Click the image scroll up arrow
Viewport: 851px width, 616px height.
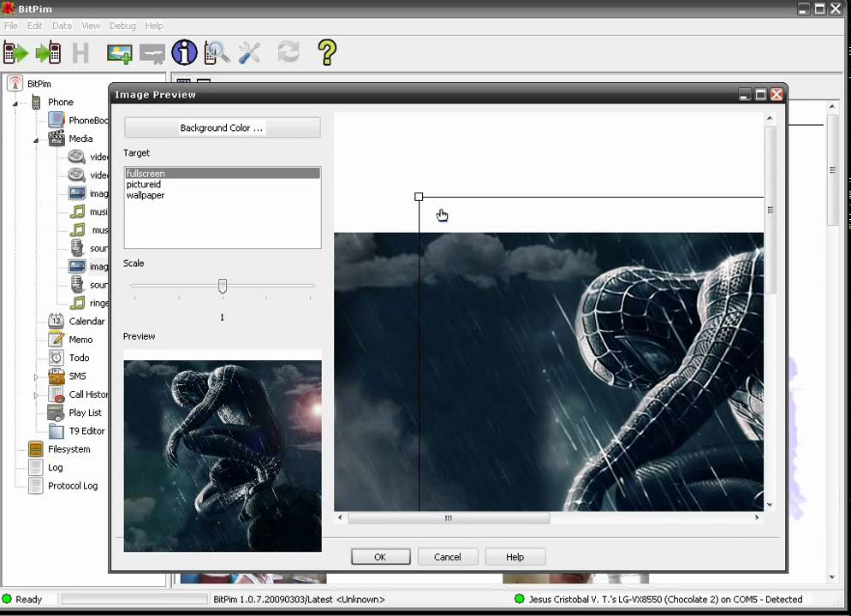(x=770, y=118)
